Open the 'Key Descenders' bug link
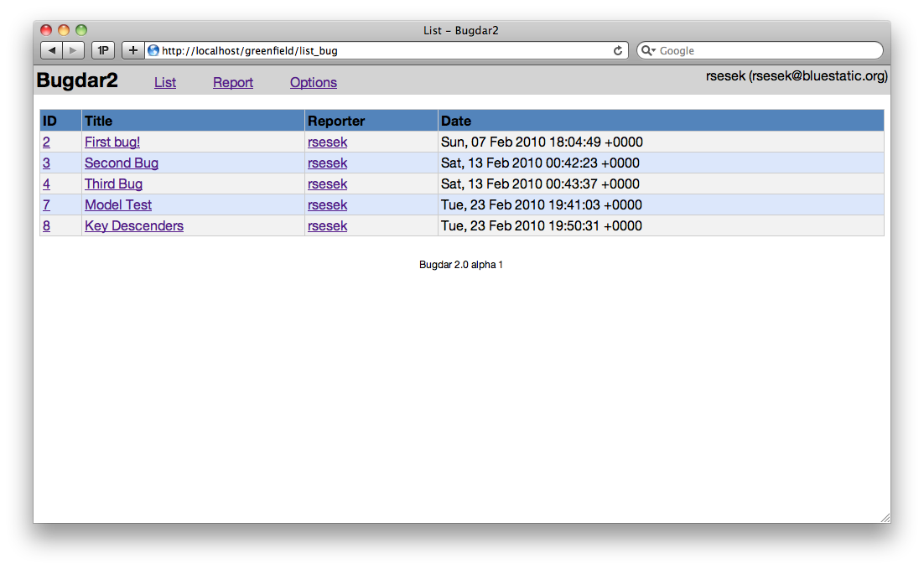 (134, 225)
